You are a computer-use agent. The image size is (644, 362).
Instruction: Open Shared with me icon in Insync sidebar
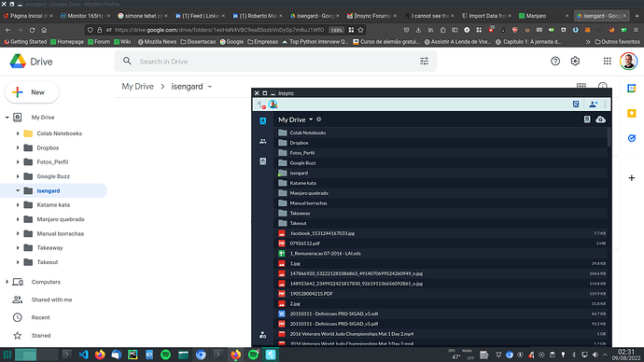tap(263, 141)
